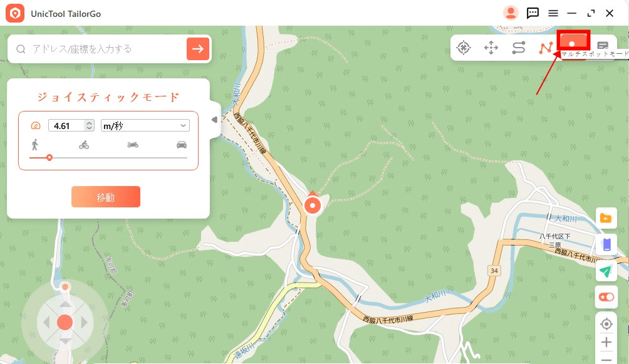Open the hamburger menu in title bar

[x=553, y=13]
